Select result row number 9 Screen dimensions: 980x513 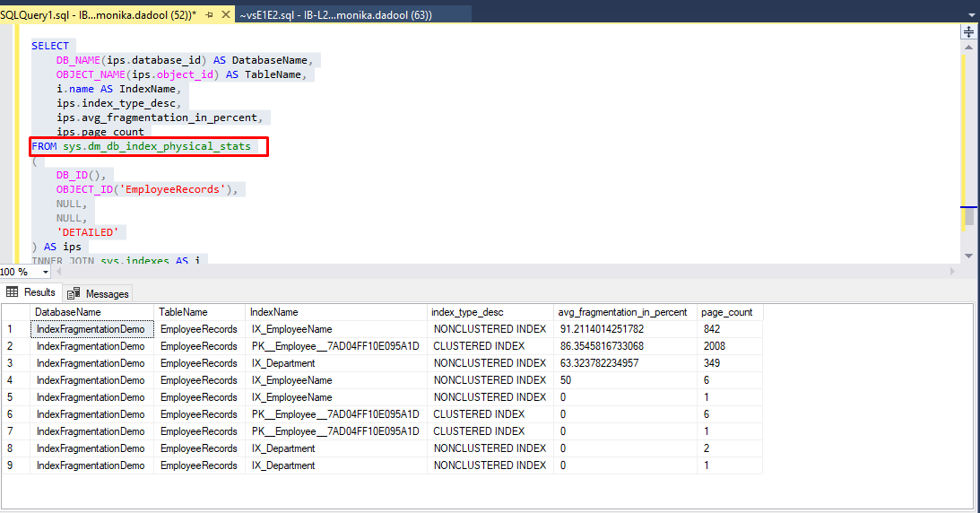(x=15, y=465)
